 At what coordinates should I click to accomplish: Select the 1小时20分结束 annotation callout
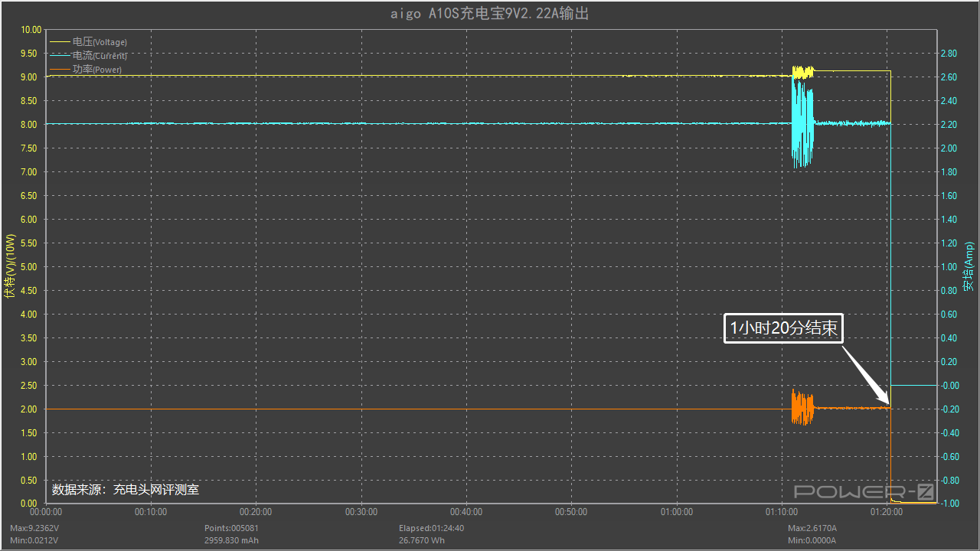click(x=782, y=328)
